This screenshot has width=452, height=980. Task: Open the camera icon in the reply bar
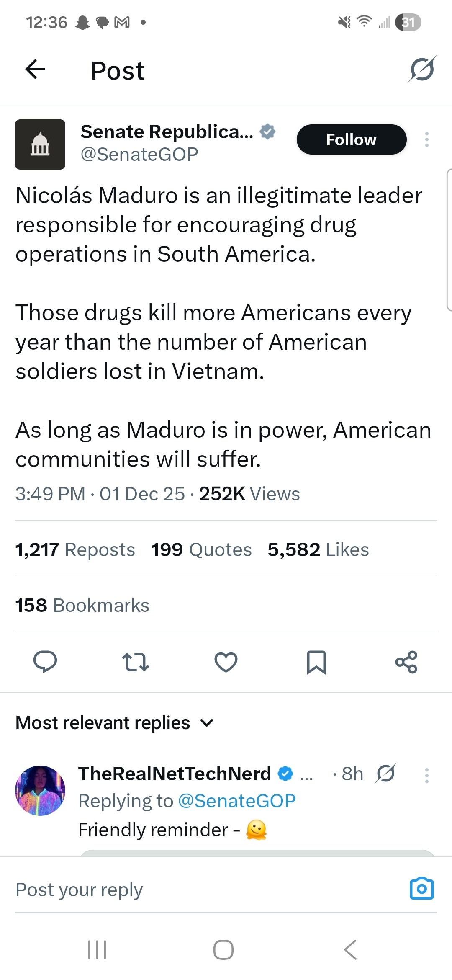point(422,888)
